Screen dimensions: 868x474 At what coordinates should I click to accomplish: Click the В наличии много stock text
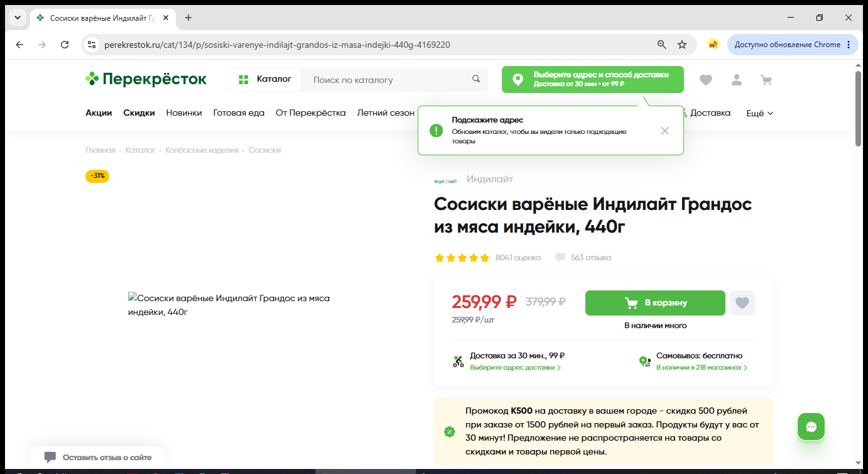(x=655, y=326)
